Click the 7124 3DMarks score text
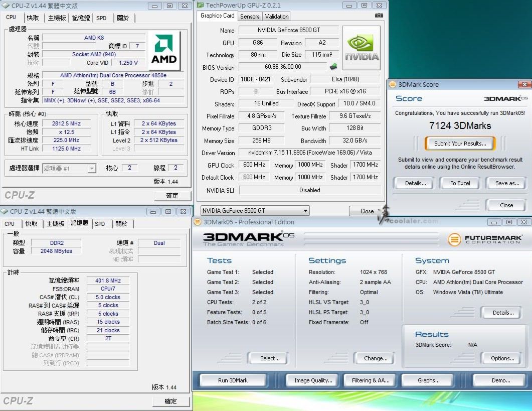This screenshot has width=532, height=411. point(460,125)
